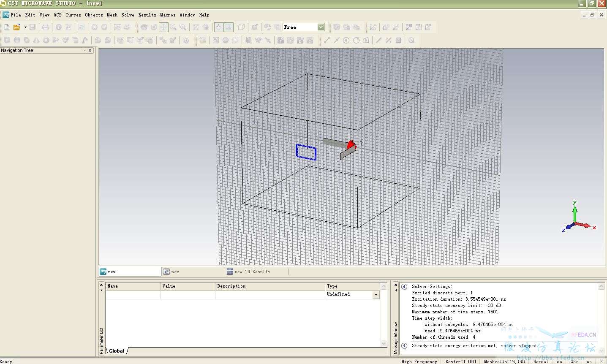Viewport: 607px width, 364px height.
Task: Expand the Type Undefined dropdown arrow
Action: pyautogui.click(x=376, y=295)
